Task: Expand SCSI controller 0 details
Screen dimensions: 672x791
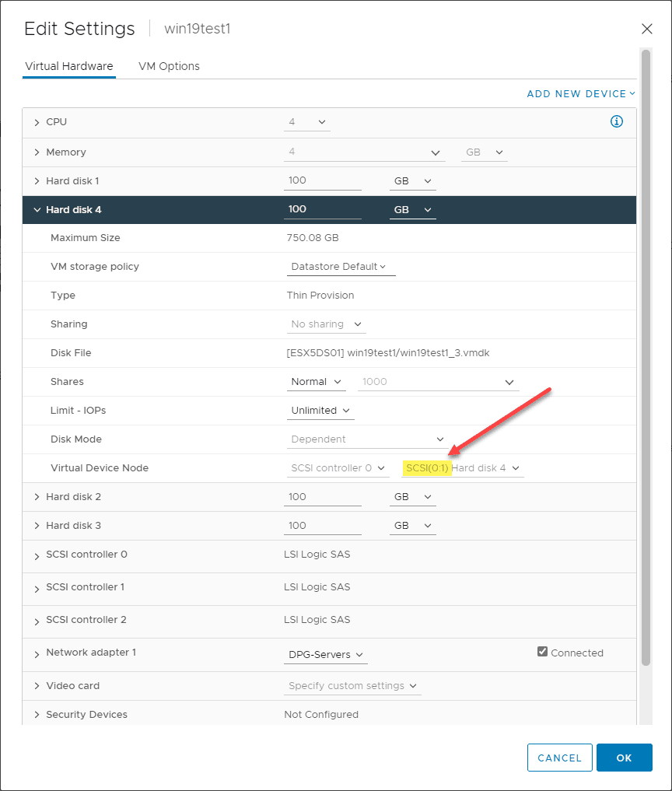Action: [x=37, y=556]
